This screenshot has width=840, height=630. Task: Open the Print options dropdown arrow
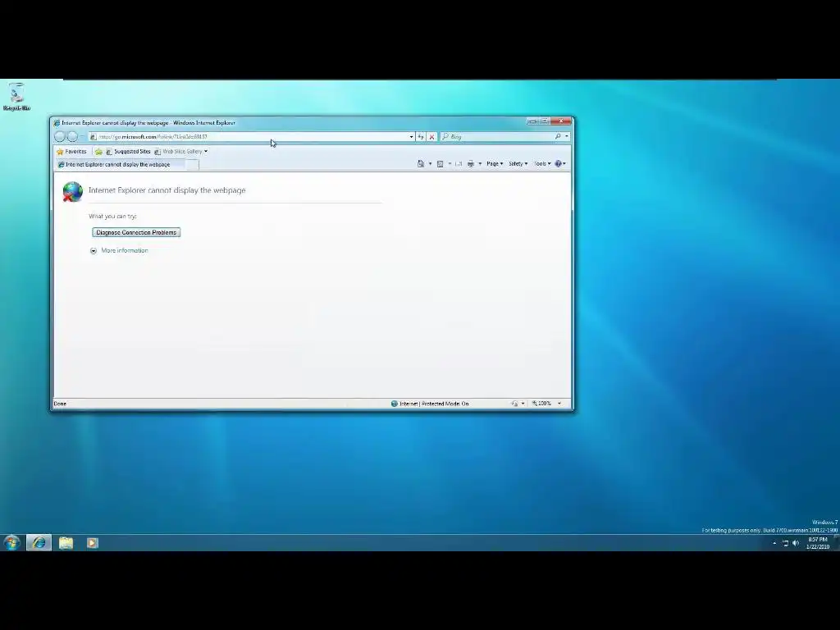480,164
